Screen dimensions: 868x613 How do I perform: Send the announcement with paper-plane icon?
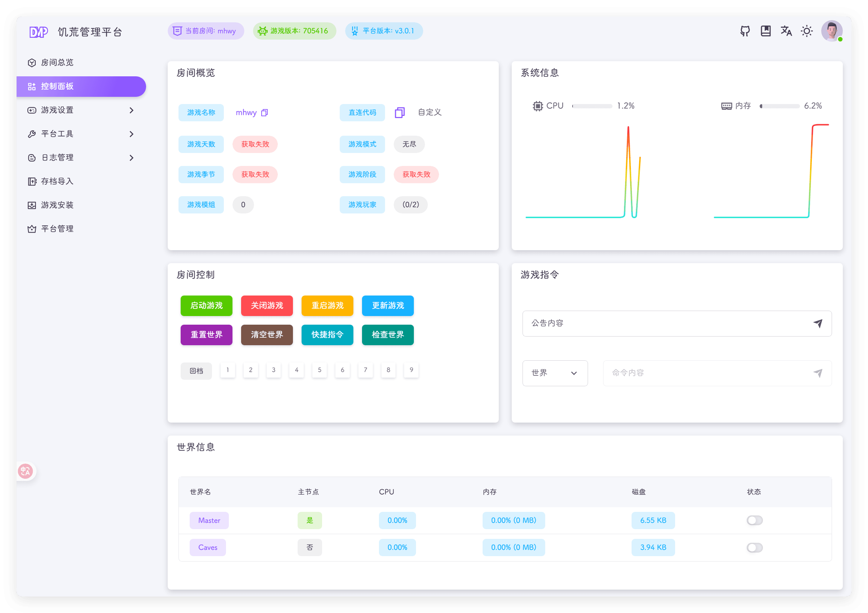[818, 323]
